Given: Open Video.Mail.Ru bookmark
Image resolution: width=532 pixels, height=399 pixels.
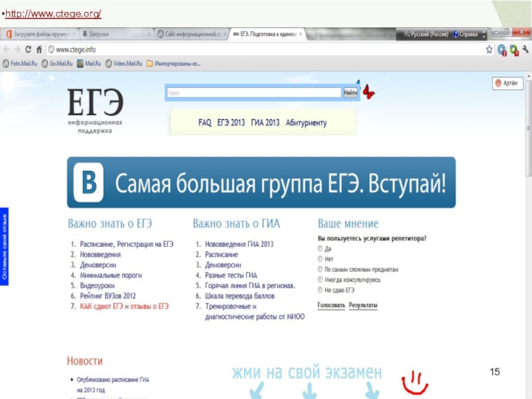Looking at the screenshot, I should click(124, 63).
